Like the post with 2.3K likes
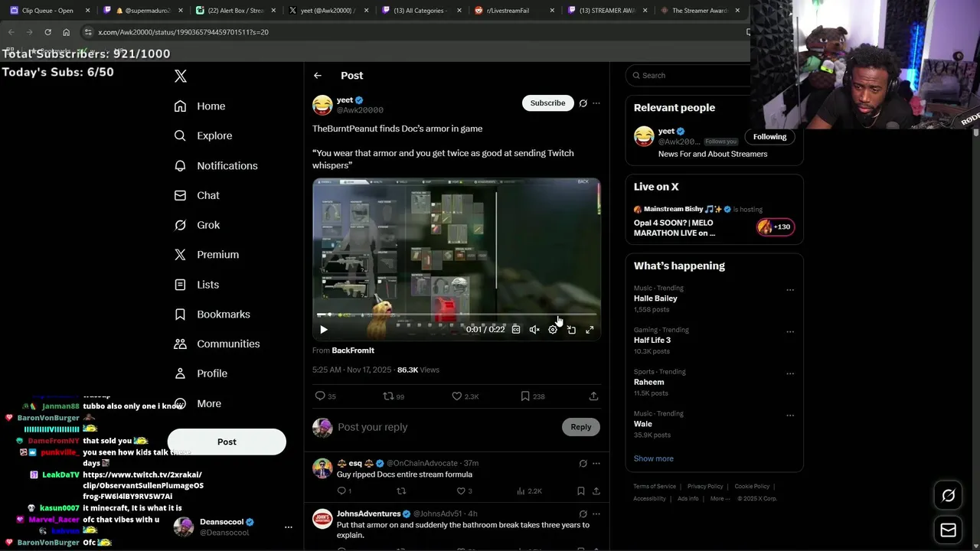Viewport: 980px width, 551px height. point(465,396)
